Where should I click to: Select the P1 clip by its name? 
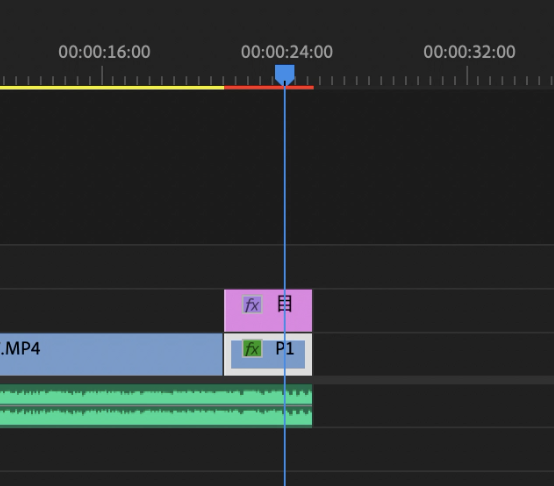coord(285,349)
